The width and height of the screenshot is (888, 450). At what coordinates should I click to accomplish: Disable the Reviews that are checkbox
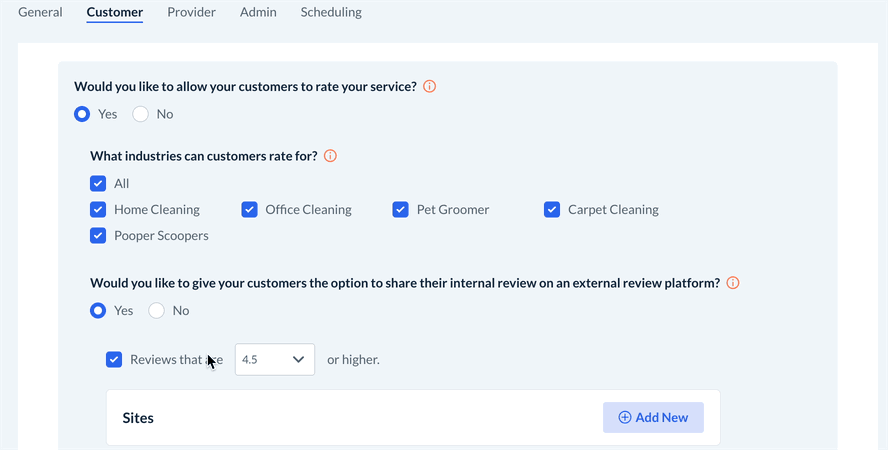(114, 360)
